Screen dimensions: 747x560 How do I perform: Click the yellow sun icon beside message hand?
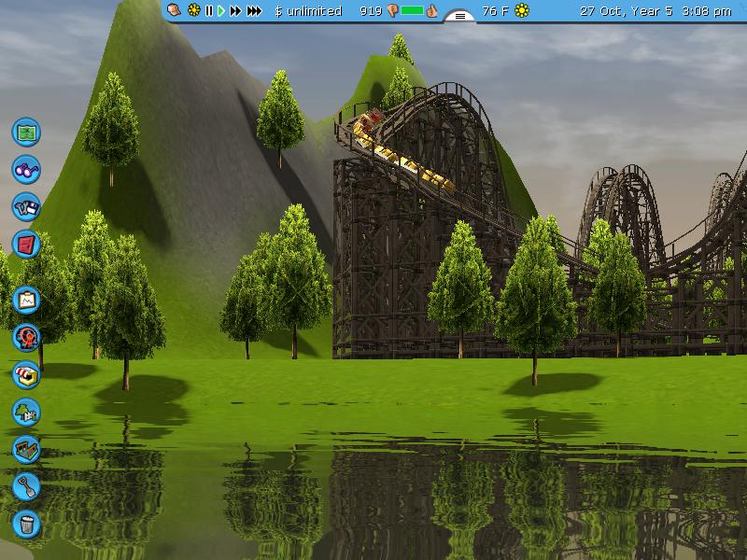(x=193, y=10)
